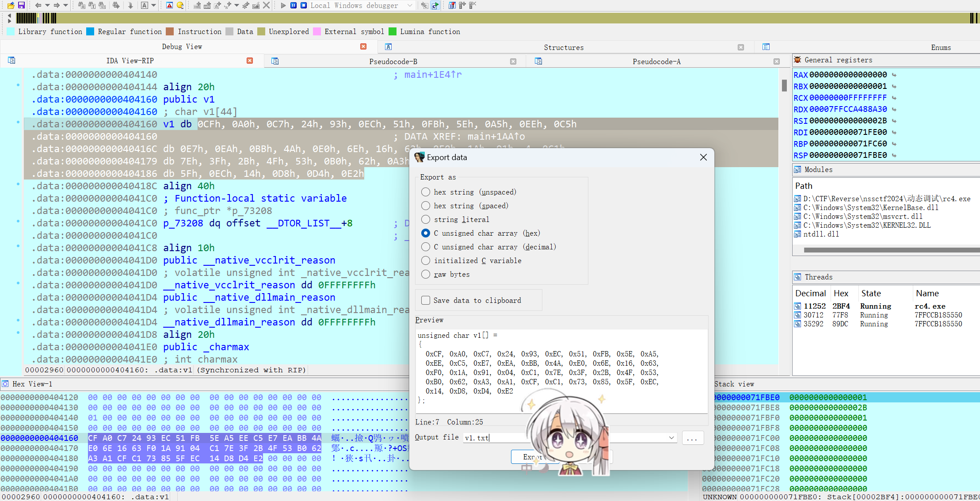Click the jump arrow beside RSP register
The image size is (980, 501).
[x=894, y=155]
